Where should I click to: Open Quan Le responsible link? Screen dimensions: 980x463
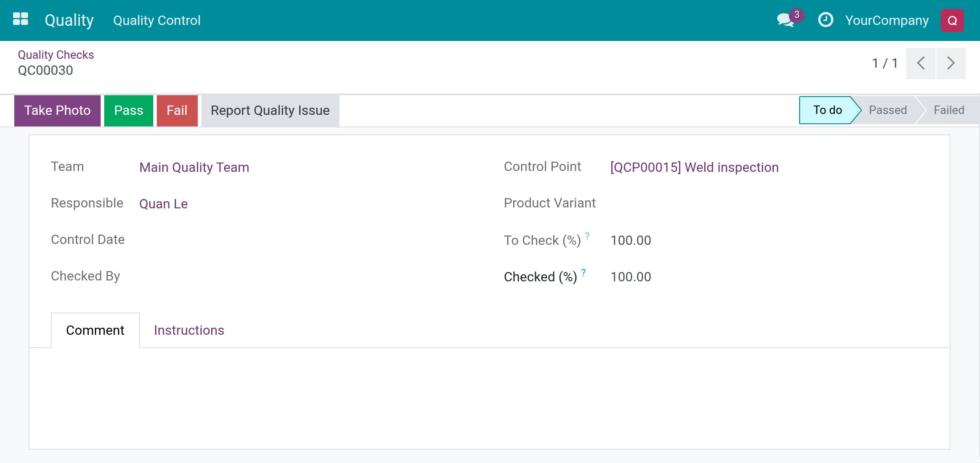point(163,204)
